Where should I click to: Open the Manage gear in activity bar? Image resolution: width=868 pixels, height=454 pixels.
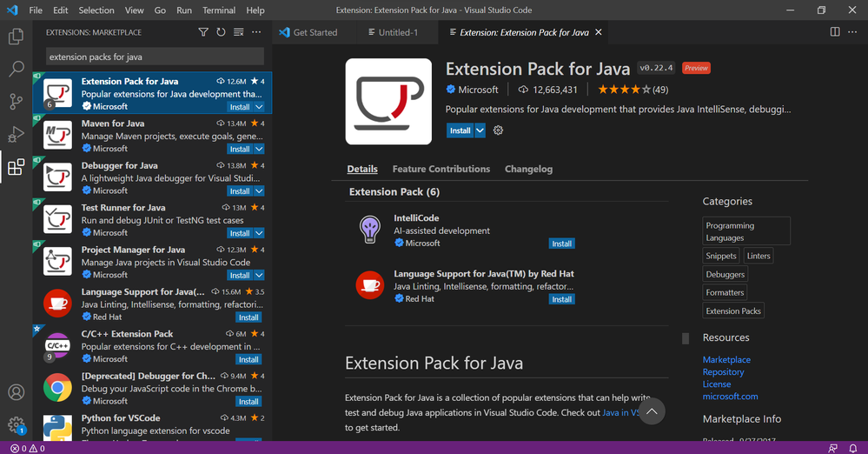click(16, 425)
